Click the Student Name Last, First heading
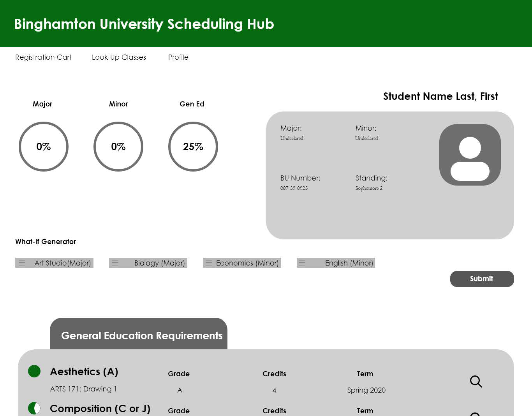532x416 pixels. pyautogui.click(x=440, y=96)
